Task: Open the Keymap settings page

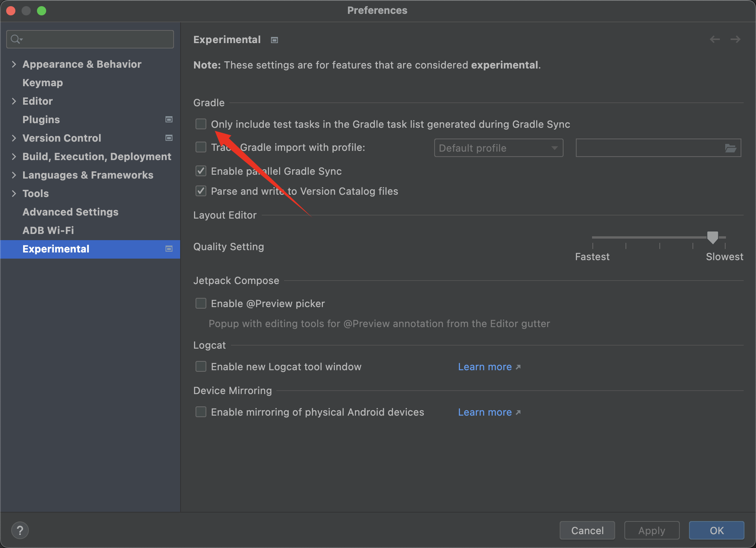Action: (43, 83)
